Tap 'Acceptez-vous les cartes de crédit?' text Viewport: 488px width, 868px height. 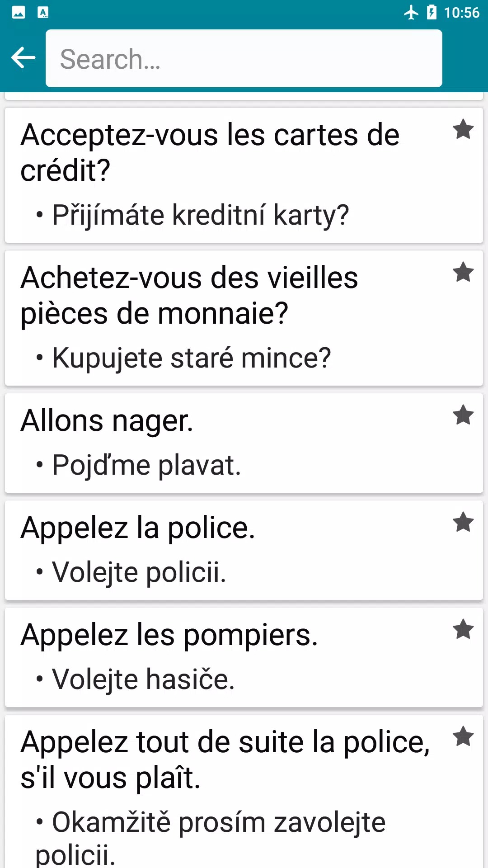click(x=210, y=152)
